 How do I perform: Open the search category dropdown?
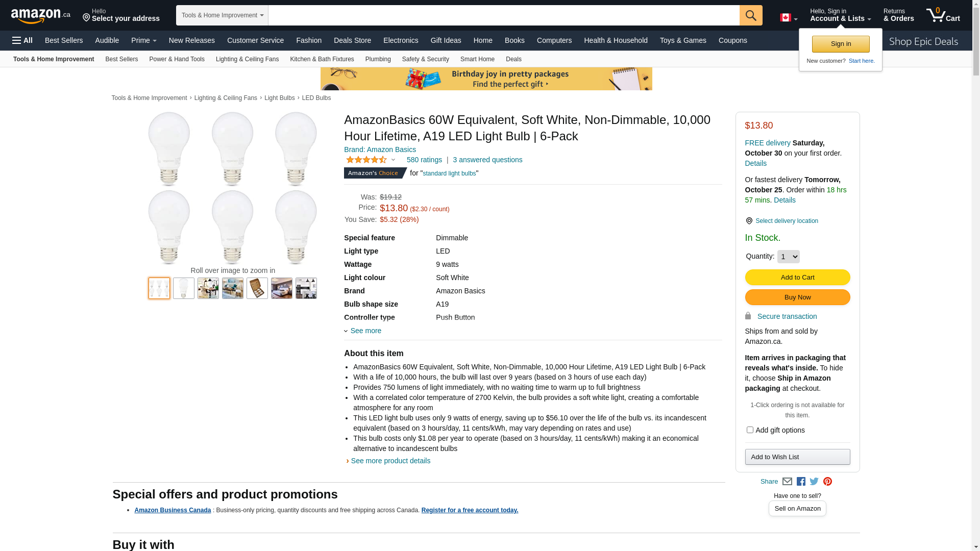[222, 15]
